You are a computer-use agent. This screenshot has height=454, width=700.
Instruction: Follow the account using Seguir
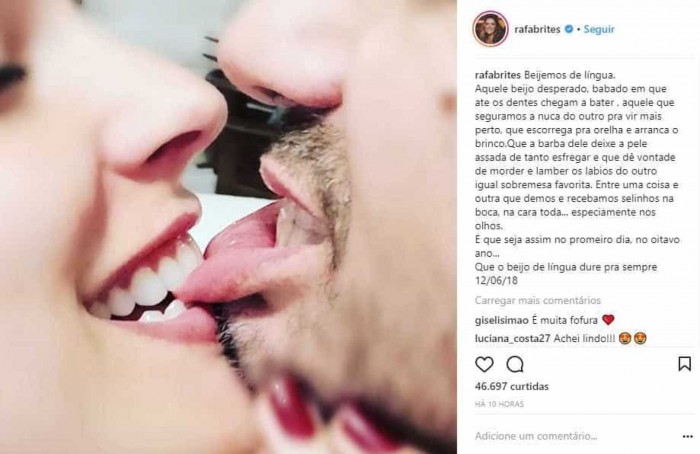pos(599,29)
